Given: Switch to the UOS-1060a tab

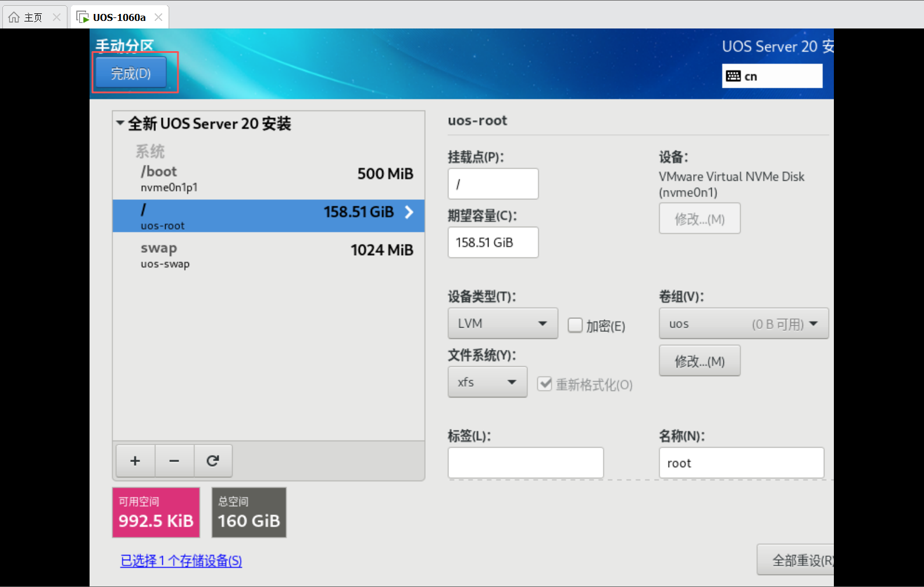Looking at the screenshot, I should pos(119,17).
